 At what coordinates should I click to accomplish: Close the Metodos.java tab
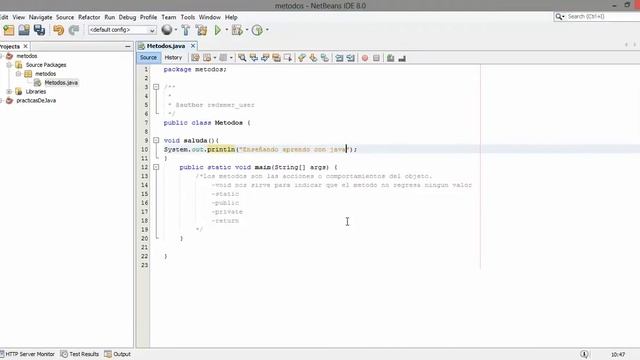(193, 46)
